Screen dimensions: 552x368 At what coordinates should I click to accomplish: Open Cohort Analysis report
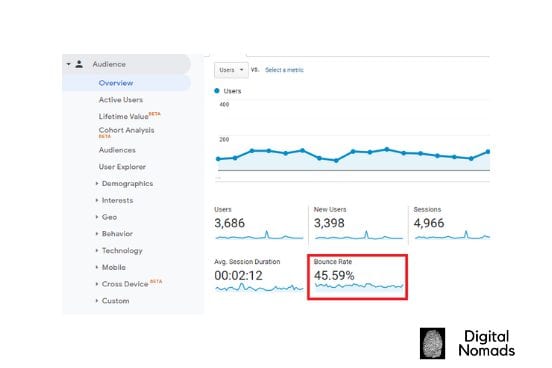pyautogui.click(x=126, y=130)
